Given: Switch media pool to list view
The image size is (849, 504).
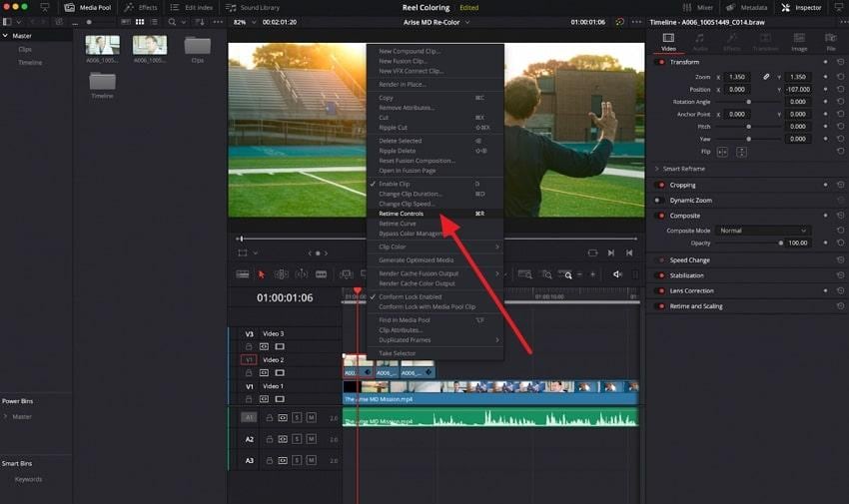Looking at the screenshot, I should coord(154,22).
